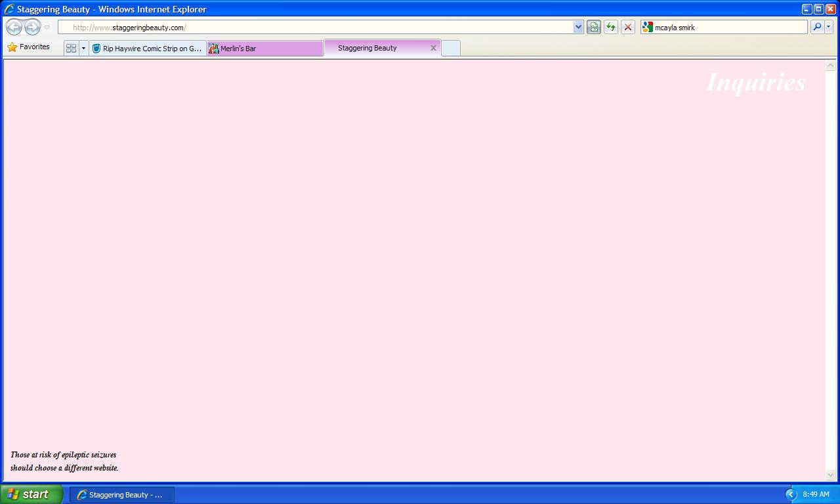The image size is (840, 504).
Task: Run search with the magnifying glass button
Action: click(817, 27)
